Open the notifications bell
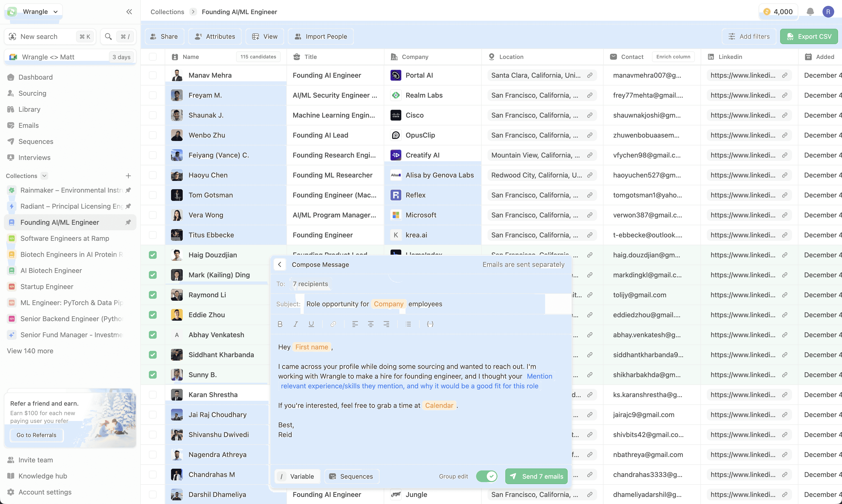842x504 pixels. point(810,11)
